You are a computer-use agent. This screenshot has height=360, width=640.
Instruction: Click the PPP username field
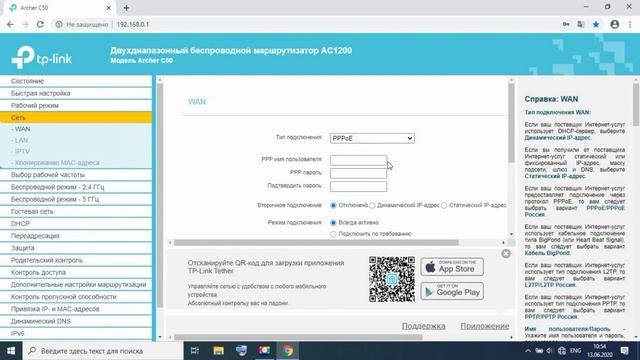click(x=358, y=160)
